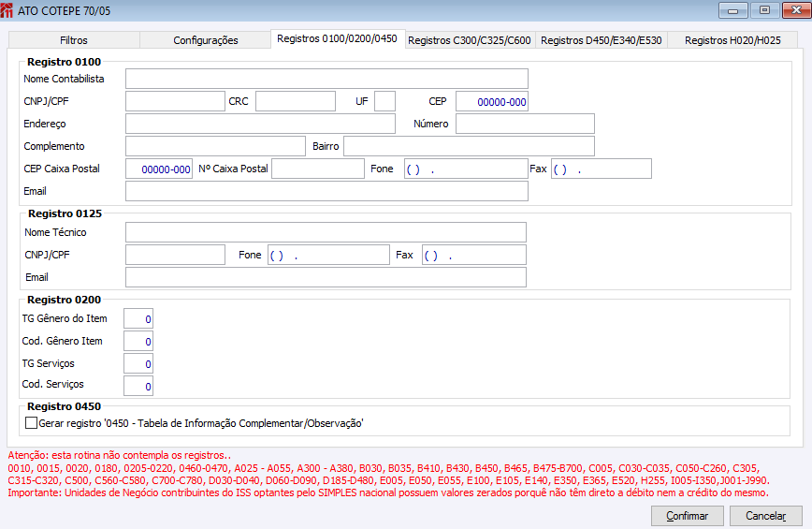
Task: Click the CEP Caixa Postal field
Action: (x=159, y=169)
